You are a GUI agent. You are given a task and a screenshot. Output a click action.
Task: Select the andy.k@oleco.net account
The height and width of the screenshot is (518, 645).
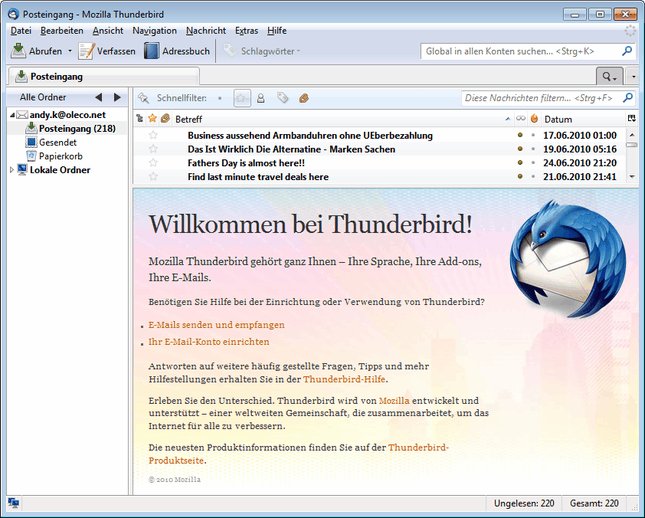pyautogui.click(x=67, y=115)
